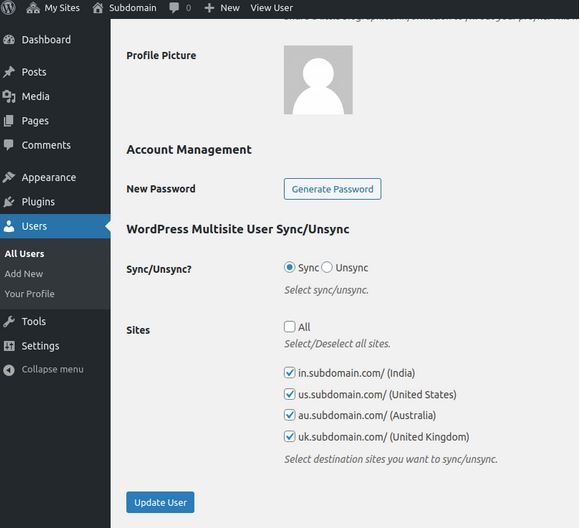Viewport: 580px width, 528px height.
Task: Open My Sites network icon
Action: 33,8
